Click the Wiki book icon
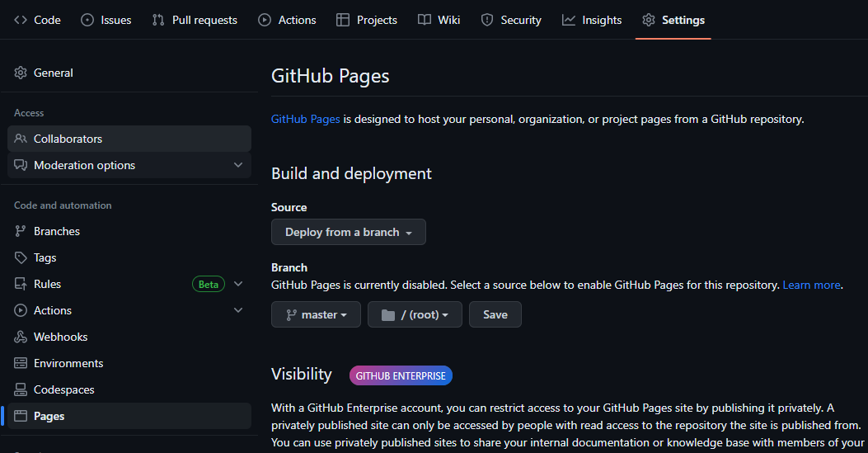This screenshot has width=868, height=453. (425, 20)
